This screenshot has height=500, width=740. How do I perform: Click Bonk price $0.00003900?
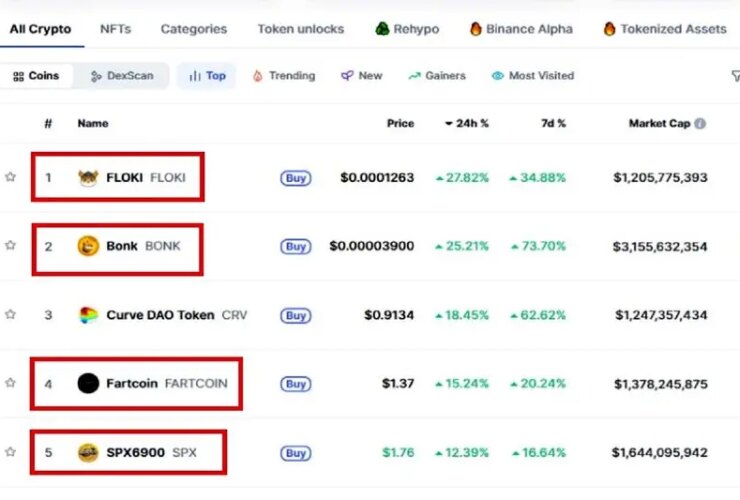pos(371,246)
